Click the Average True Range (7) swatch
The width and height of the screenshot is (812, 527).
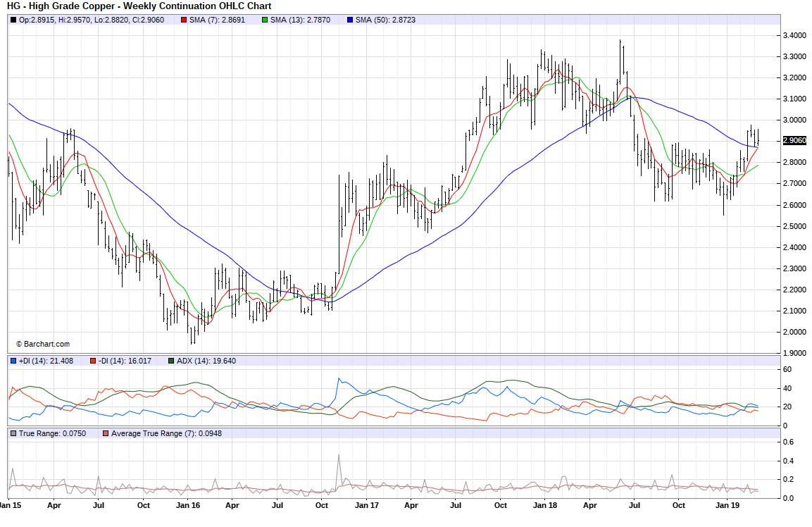(x=106, y=433)
